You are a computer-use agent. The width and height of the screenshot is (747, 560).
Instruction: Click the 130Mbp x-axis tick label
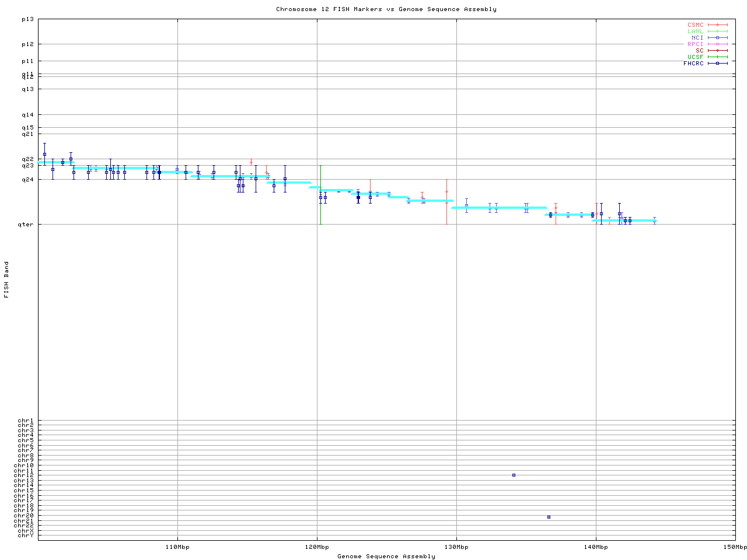[456, 547]
